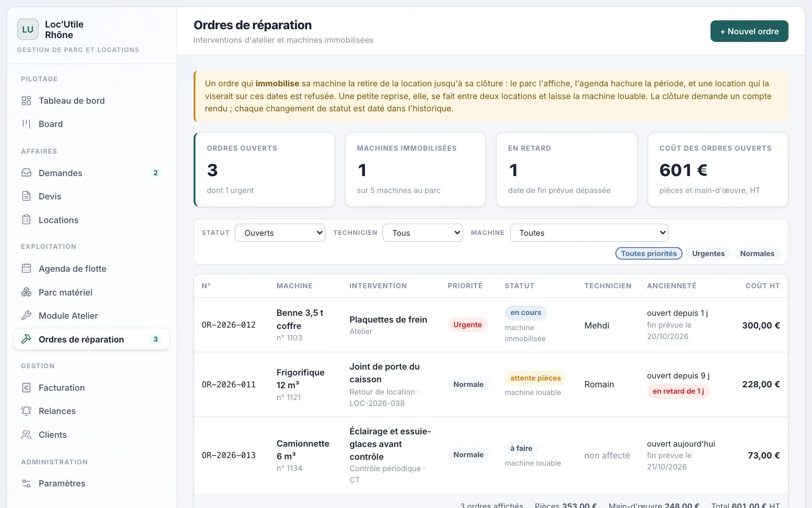This screenshot has height=508, width=812.
Task: Click the Coût HT column header
Action: [763, 286]
